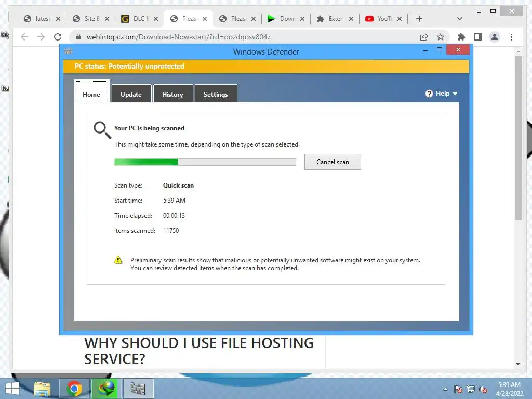Viewport: 532px width, 399px height.
Task: Open the tab search chevron dropdown
Action: coord(460,19)
